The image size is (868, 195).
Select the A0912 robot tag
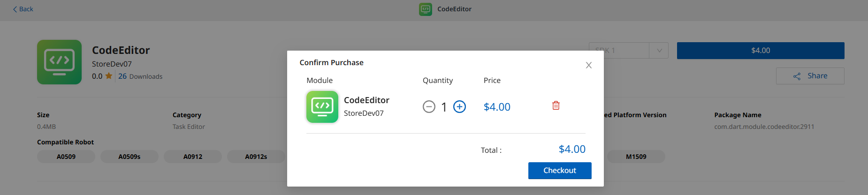pyautogui.click(x=192, y=157)
